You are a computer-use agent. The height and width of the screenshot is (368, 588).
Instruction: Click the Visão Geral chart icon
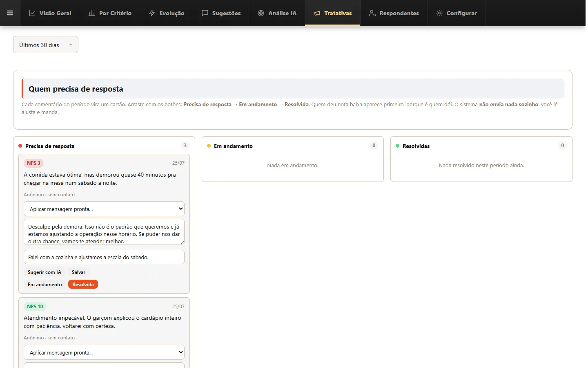pos(32,13)
